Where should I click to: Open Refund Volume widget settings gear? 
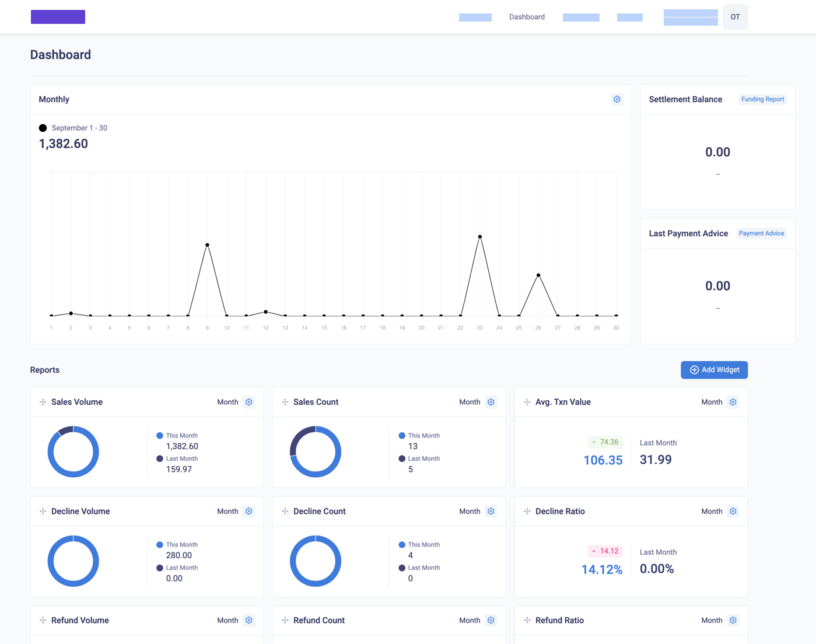click(x=249, y=620)
